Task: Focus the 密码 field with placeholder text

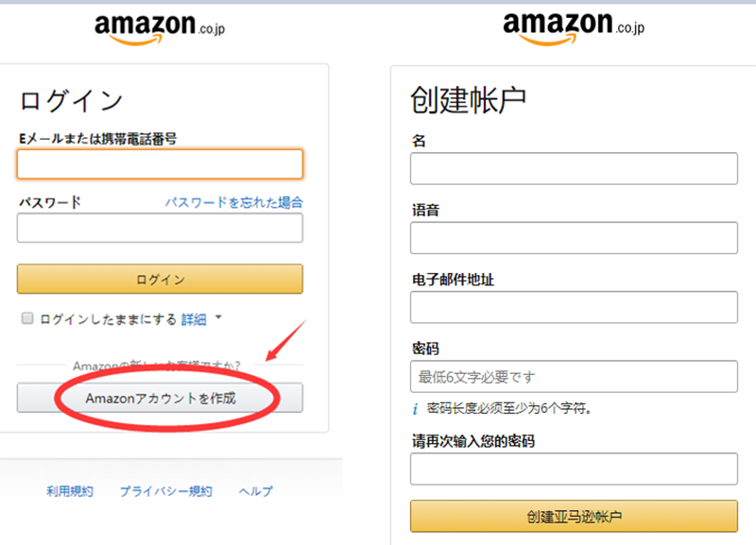Action: 574,377
